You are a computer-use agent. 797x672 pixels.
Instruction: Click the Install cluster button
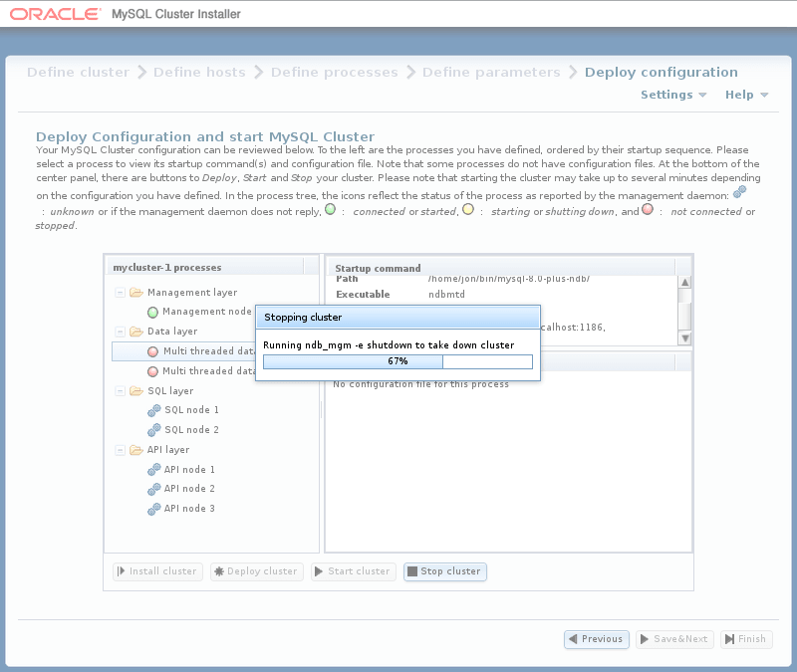tap(157, 571)
